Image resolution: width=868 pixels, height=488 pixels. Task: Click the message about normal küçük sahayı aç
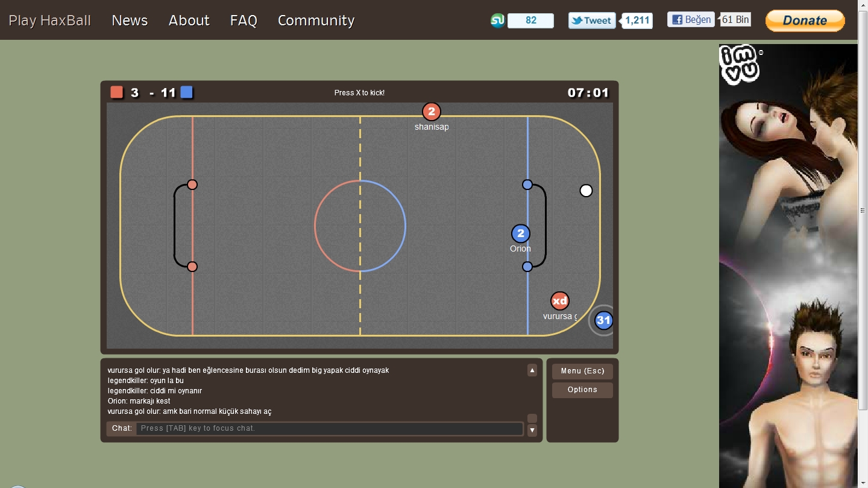coord(190,411)
